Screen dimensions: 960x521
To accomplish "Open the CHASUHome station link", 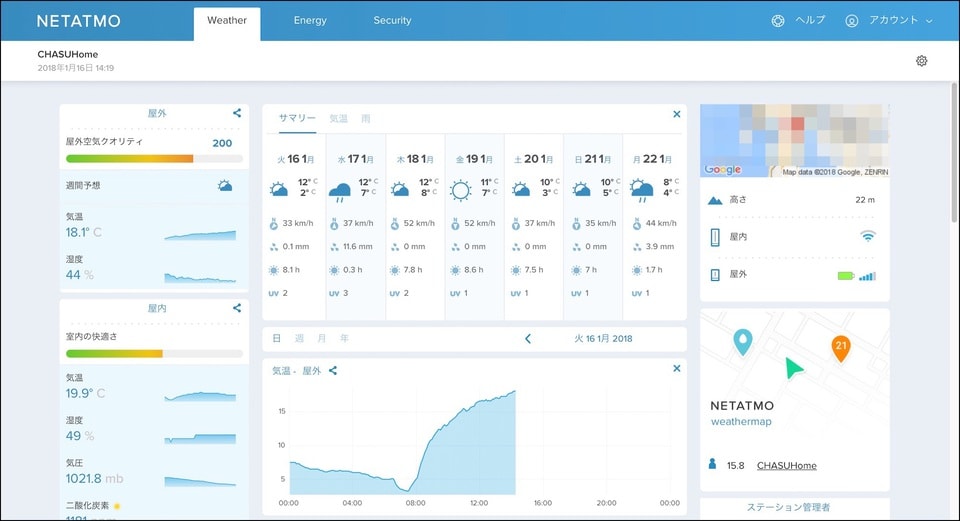I will (x=786, y=465).
